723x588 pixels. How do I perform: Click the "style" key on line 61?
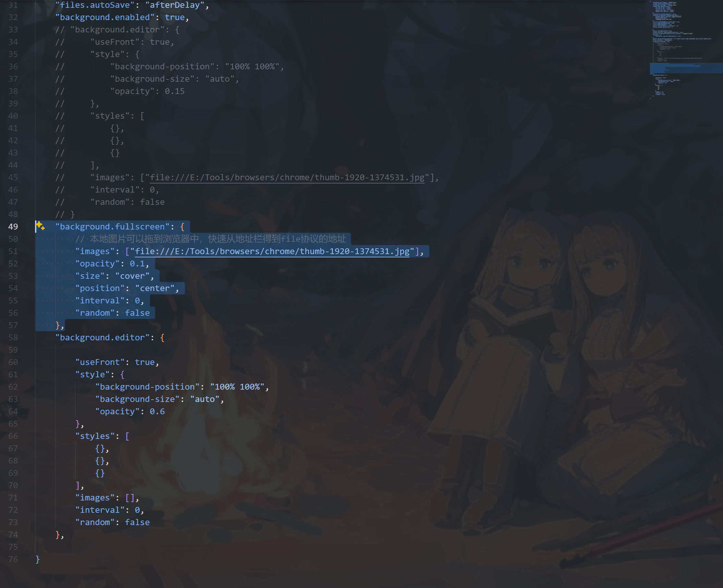click(x=92, y=374)
